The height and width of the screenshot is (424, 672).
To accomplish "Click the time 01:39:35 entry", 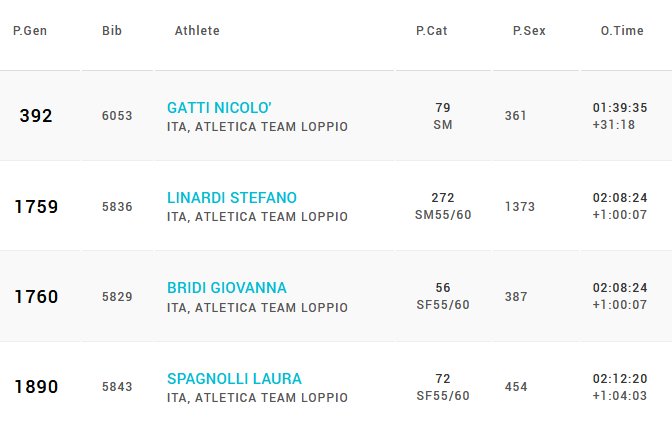I will [620, 108].
